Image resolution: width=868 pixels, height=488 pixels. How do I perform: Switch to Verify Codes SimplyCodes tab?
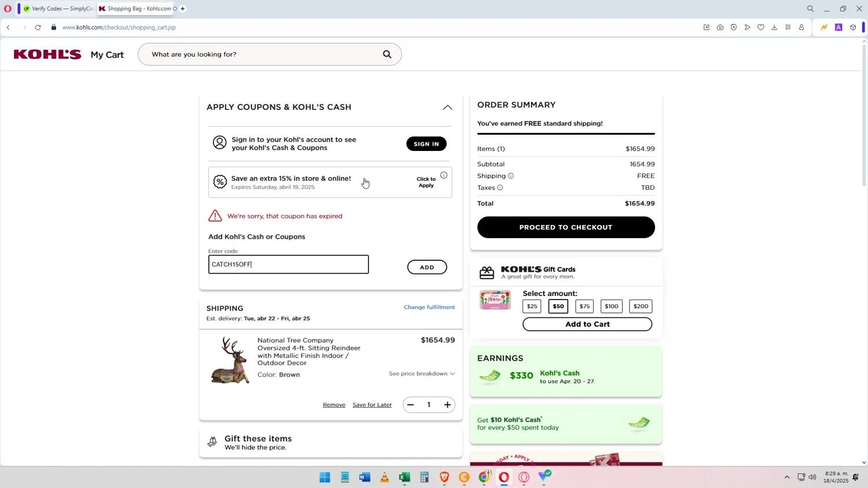tap(58, 9)
